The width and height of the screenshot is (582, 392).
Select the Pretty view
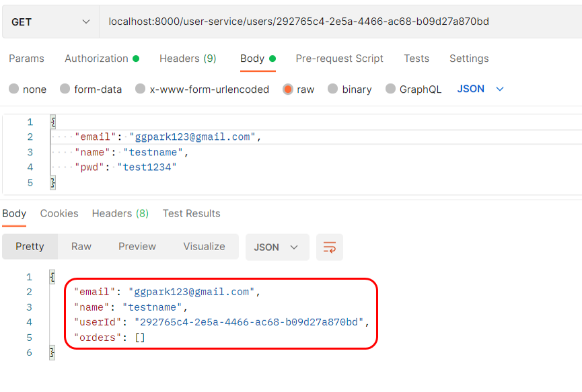click(30, 247)
